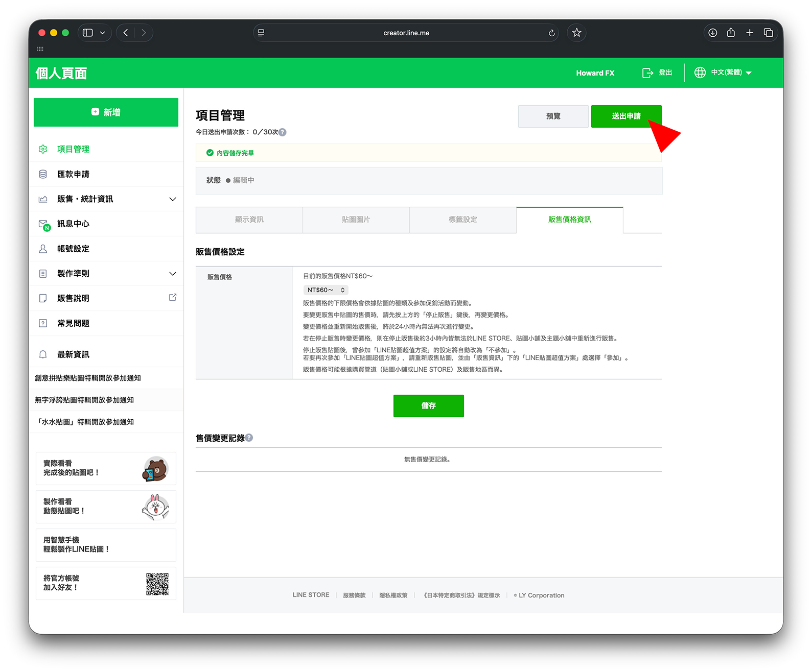Open 訊息中心 in the sidebar

73,224
